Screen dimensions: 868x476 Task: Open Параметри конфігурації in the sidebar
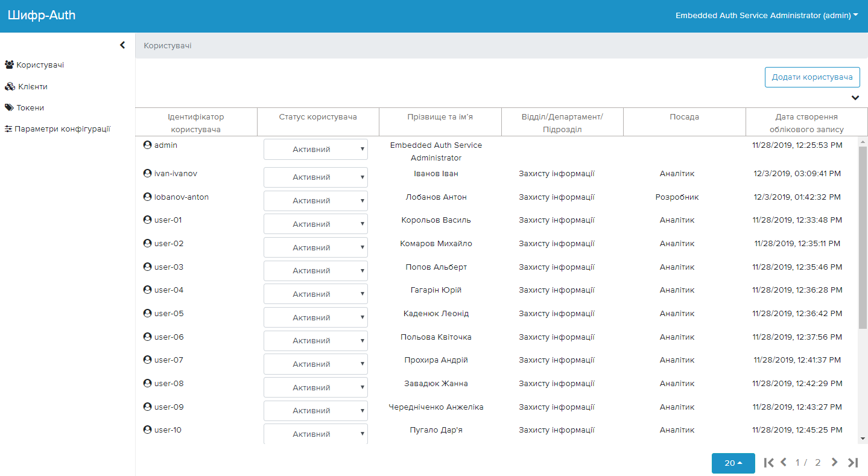pyautogui.click(x=62, y=129)
